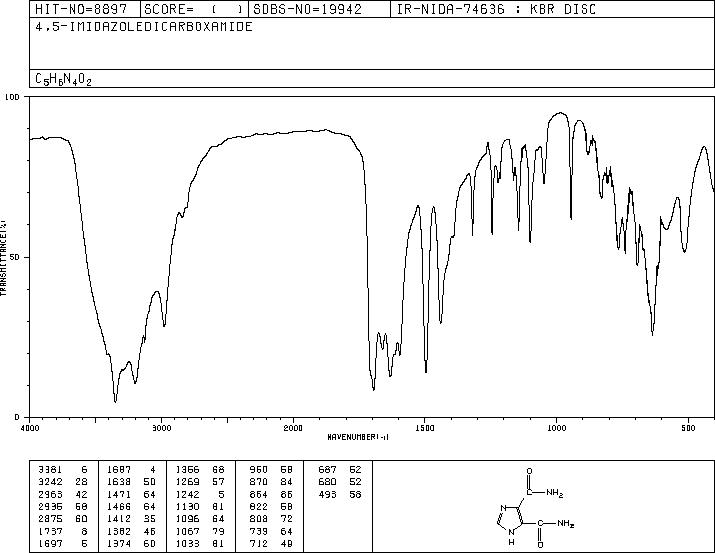The height and width of the screenshot is (553, 715).
Task: Click the 3381 peak table entry
Action: (x=62, y=470)
